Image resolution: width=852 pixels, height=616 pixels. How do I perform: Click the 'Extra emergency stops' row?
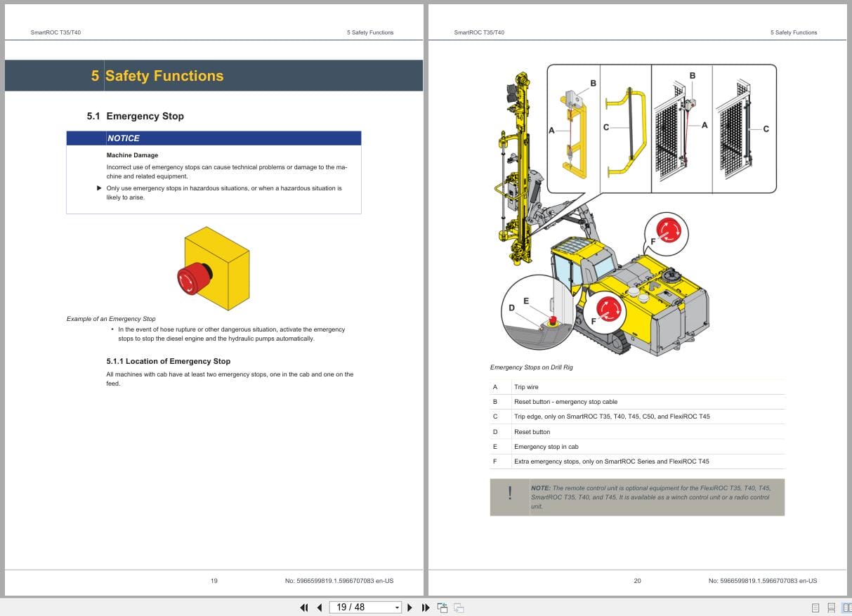coord(637,461)
